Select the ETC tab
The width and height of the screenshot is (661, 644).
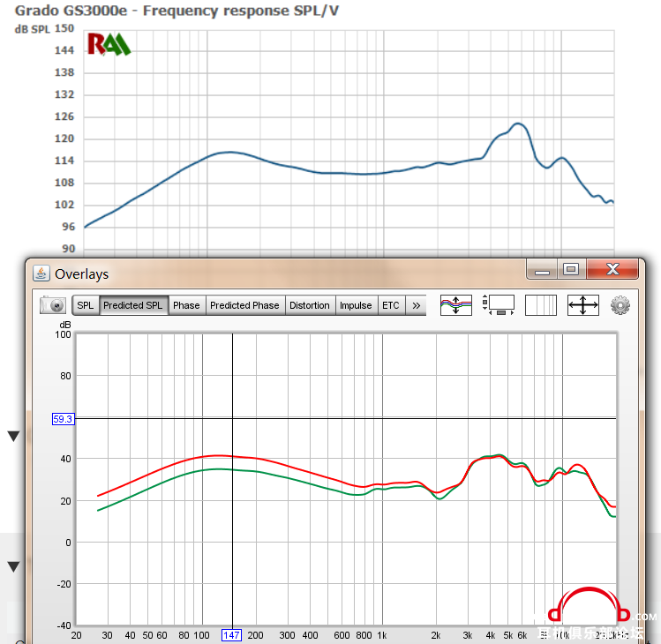pos(391,305)
